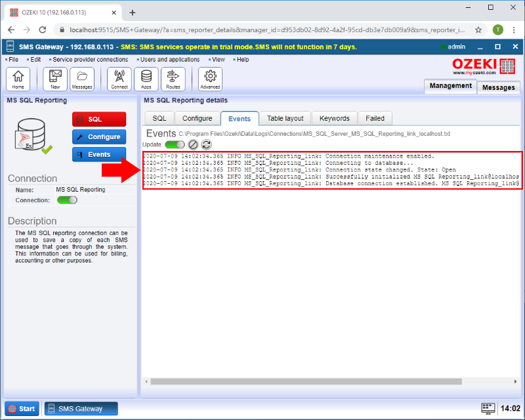Open the Home toolbar icon

coord(18,79)
